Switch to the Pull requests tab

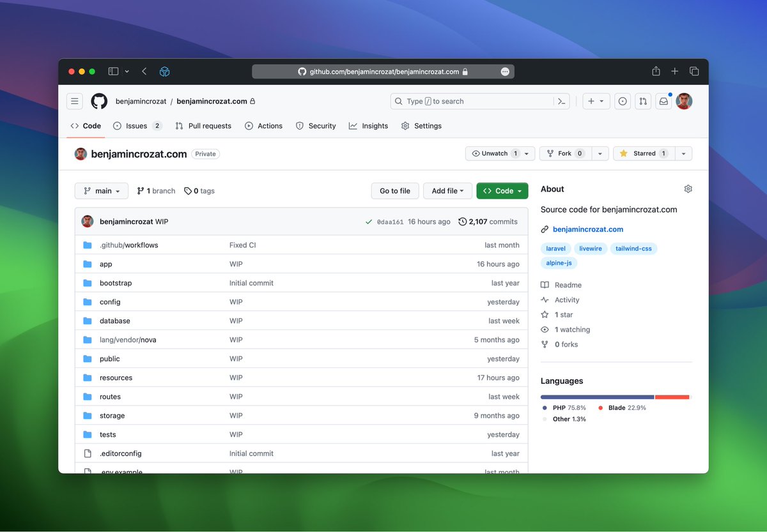tap(203, 126)
